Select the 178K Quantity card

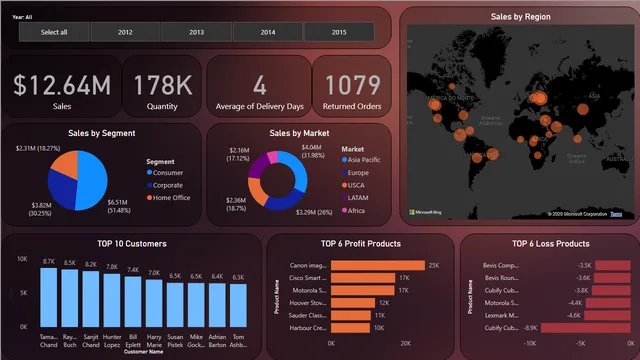pyautogui.click(x=162, y=87)
